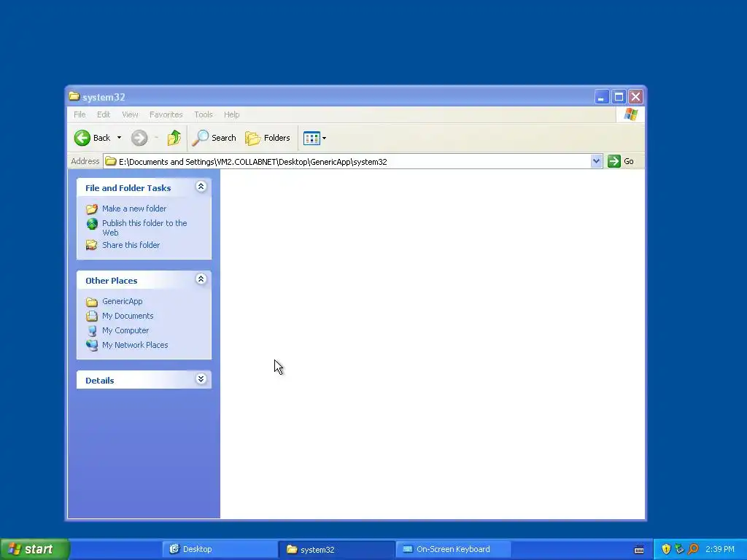Open the Favorites menu
The image size is (747, 560).
[x=166, y=114]
